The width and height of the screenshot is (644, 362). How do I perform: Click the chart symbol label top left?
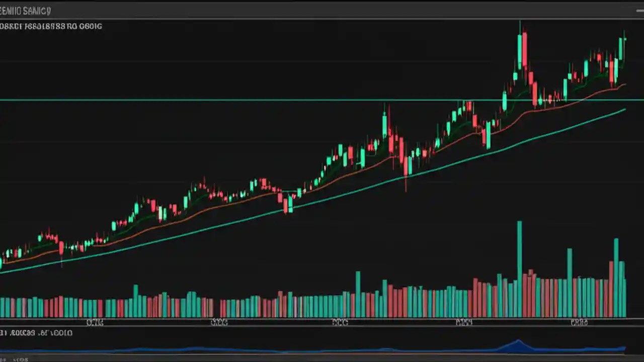pyautogui.click(x=25, y=10)
